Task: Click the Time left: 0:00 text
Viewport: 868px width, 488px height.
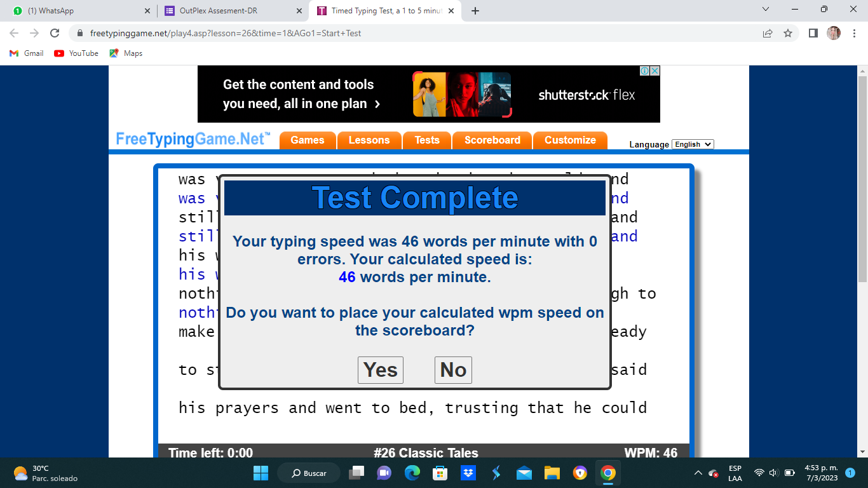Action: [210, 453]
